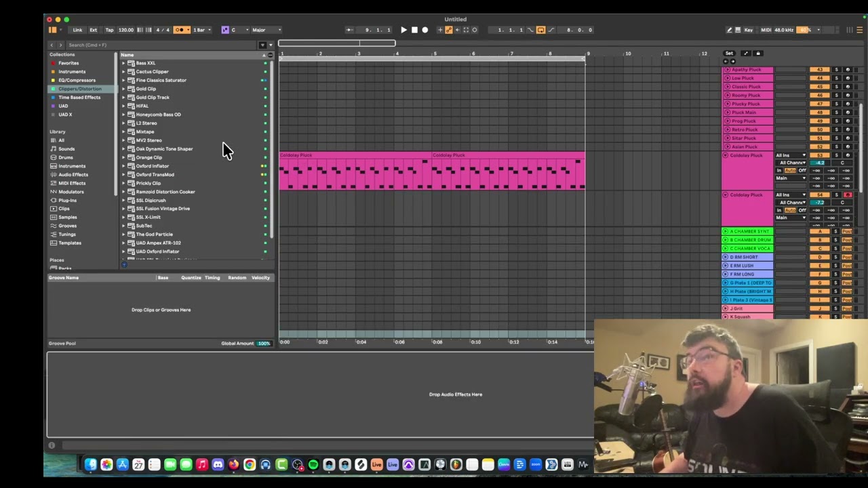Image resolution: width=868 pixels, height=488 pixels.
Task: Open Google Chrome from the Dock
Action: [250, 464]
